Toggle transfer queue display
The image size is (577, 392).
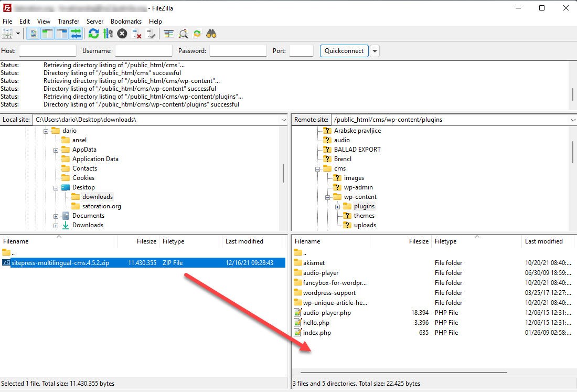point(76,34)
